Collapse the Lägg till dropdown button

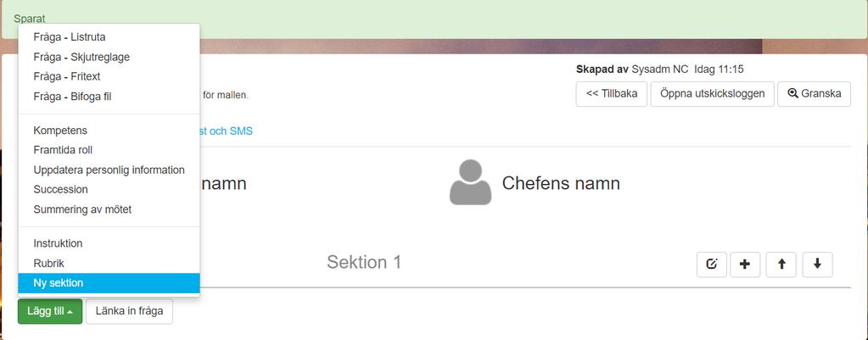pos(50,311)
